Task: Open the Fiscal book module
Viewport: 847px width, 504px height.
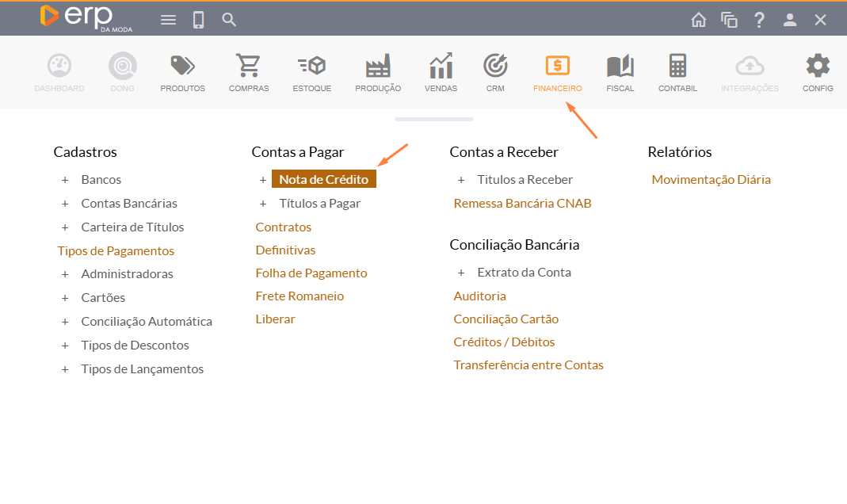Action: click(x=620, y=67)
